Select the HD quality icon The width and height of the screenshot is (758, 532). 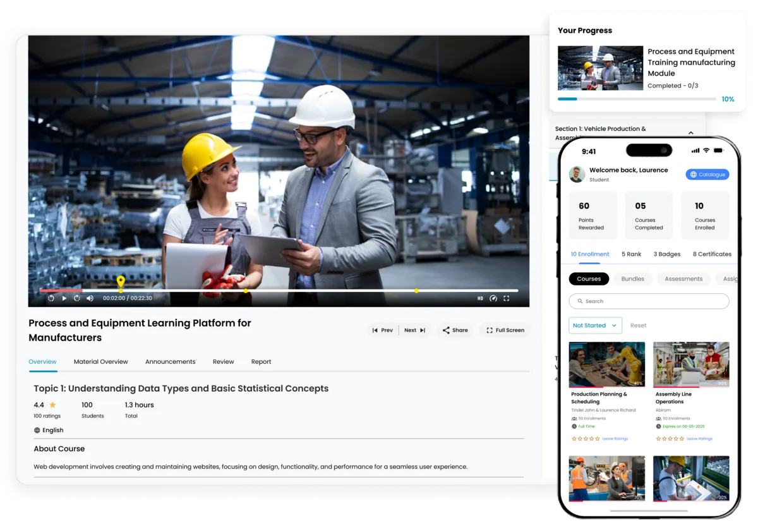pos(480,298)
